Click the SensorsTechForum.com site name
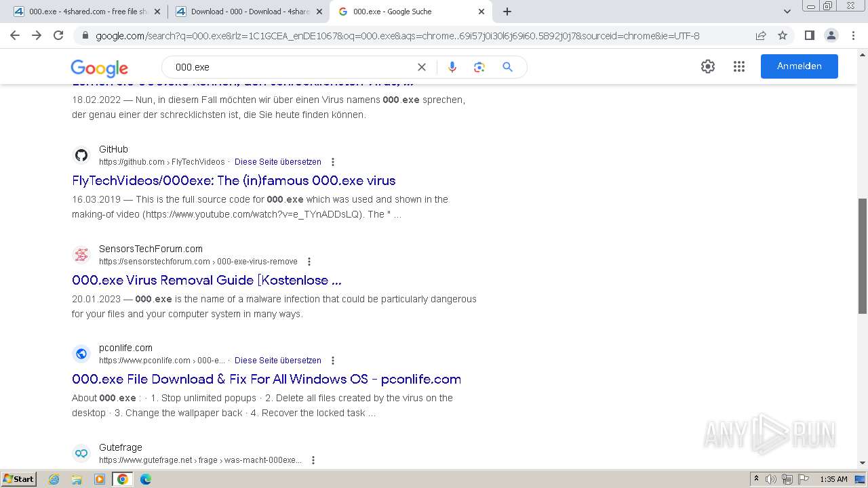 tap(151, 249)
